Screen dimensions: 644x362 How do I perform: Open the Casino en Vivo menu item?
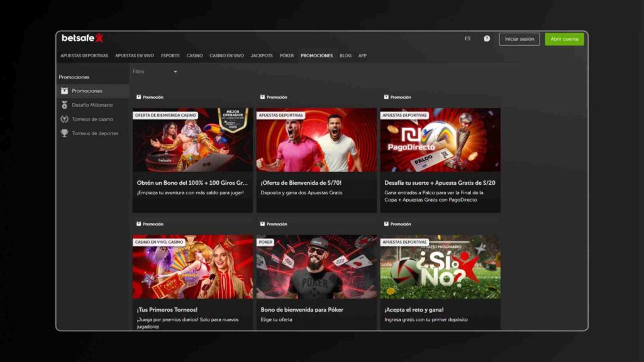click(x=226, y=56)
